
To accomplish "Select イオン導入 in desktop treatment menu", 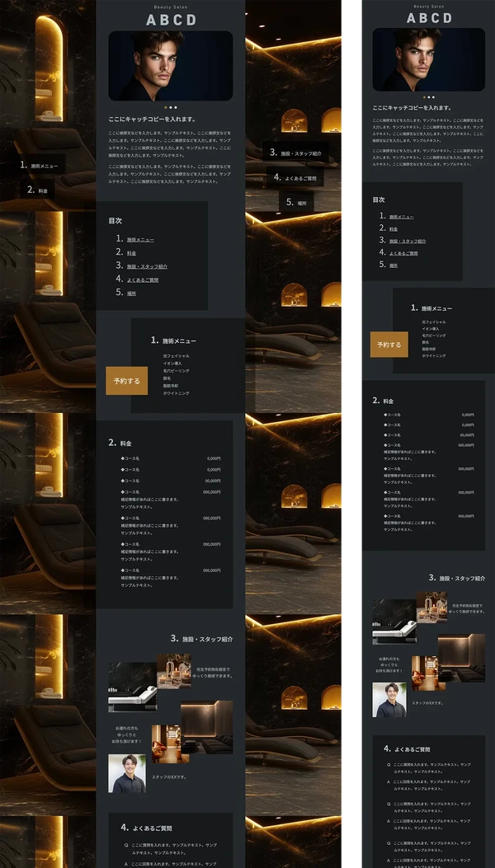I will click(172, 364).
